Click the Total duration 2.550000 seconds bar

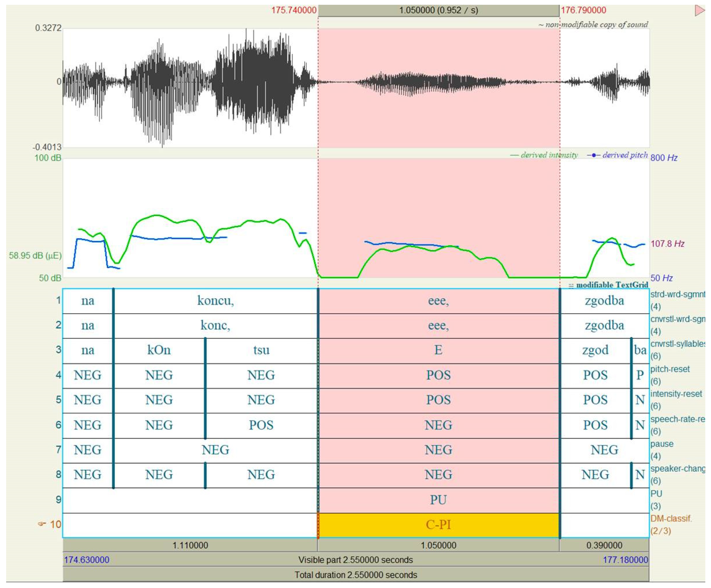pyautogui.click(x=355, y=575)
